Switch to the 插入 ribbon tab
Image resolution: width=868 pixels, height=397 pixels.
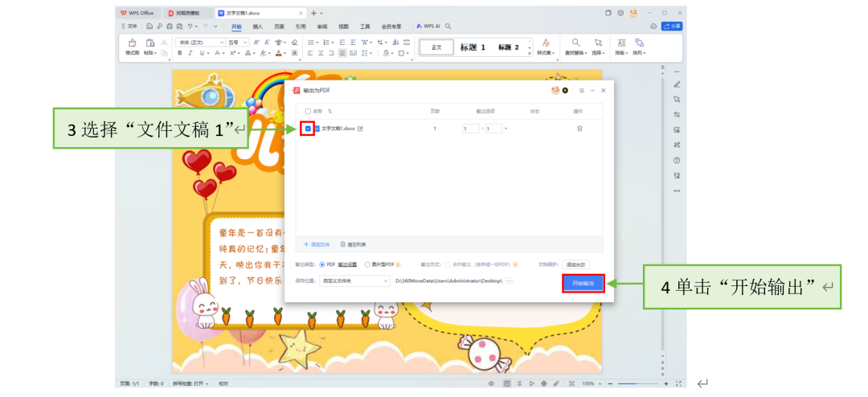[258, 26]
